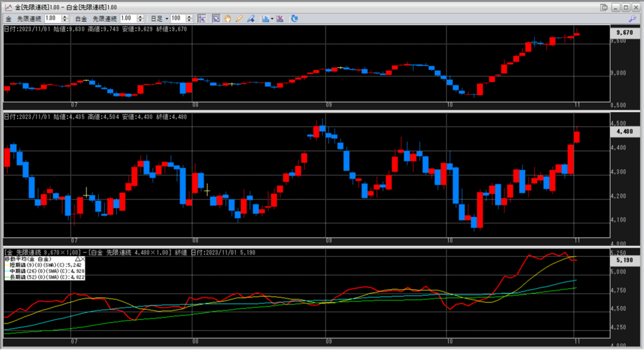This screenshot has width=644, height=350.
Task: Collapse the 移動平均 legend with the triangle
Action: tap(78, 259)
